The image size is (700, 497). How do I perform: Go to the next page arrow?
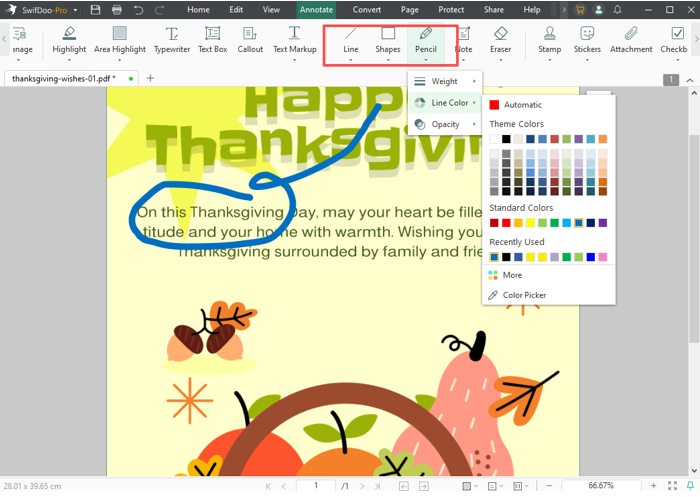(362, 486)
